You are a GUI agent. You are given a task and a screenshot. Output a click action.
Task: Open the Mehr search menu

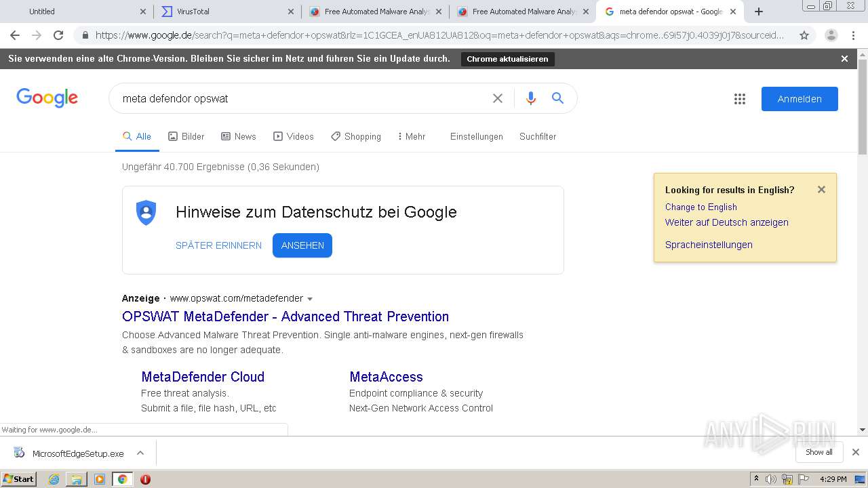412,136
